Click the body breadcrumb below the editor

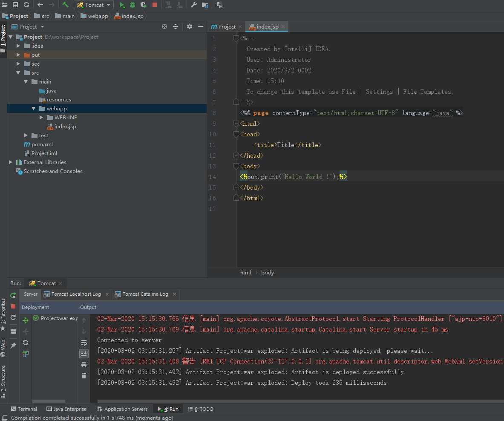[x=268, y=273]
